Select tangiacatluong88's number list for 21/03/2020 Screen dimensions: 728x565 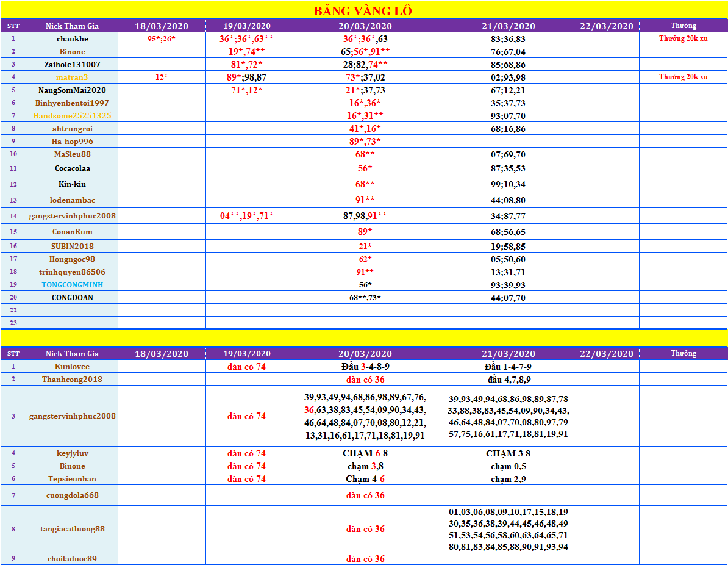[508, 529]
